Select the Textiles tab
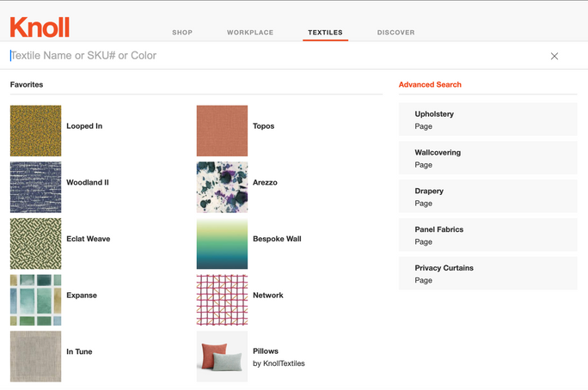 pyautogui.click(x=325, y=33)
